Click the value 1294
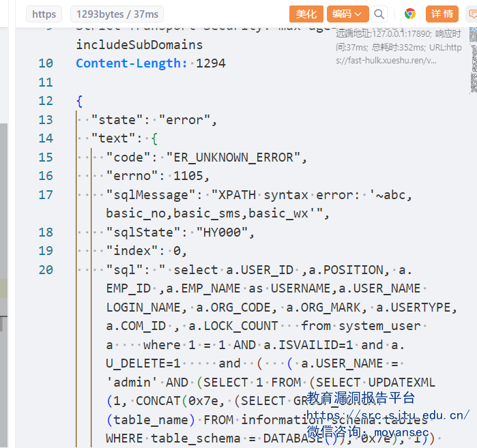This screenshot has height=448, width=477. coord(210,63)
